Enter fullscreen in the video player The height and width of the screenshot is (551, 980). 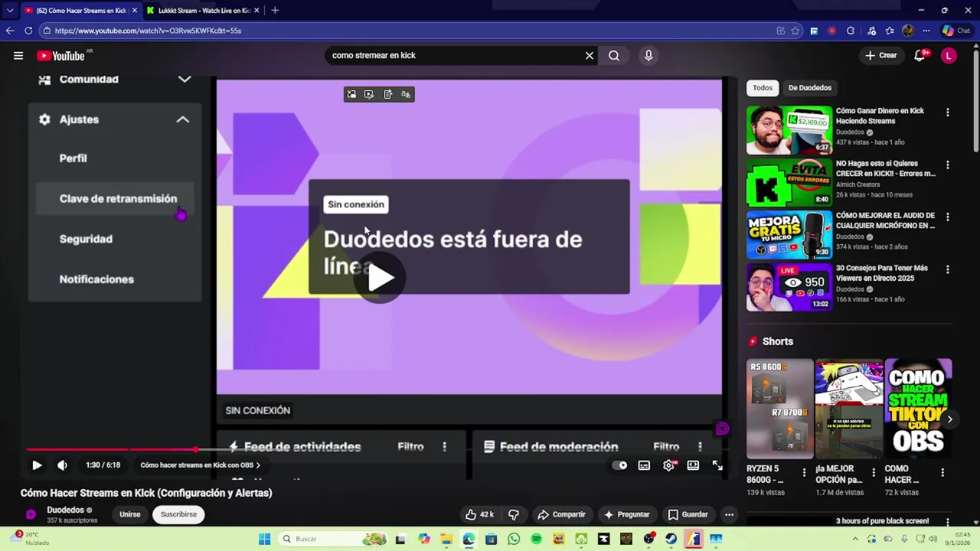point(717,465)
